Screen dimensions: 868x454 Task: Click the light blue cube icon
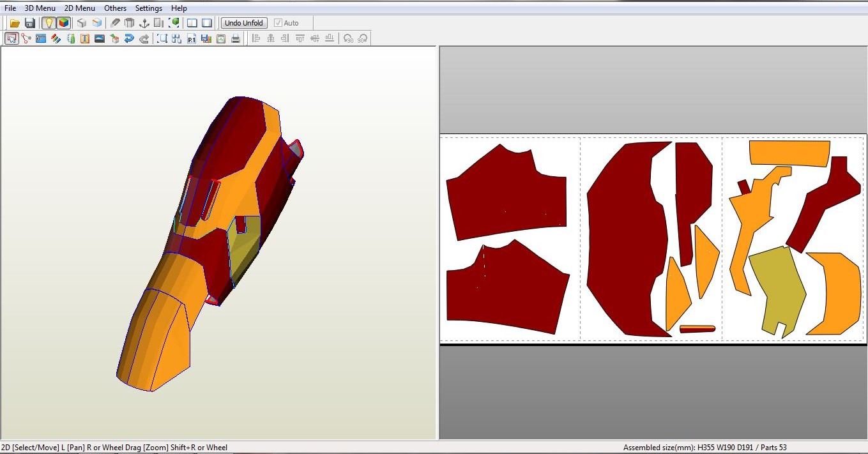96,23
